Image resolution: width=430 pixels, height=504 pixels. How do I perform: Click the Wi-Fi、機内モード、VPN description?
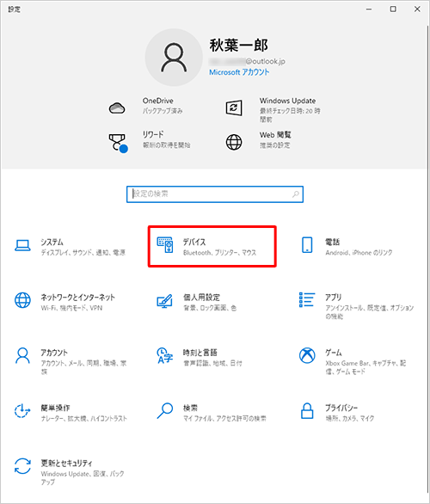pyautogui.click(x=71, y=308)
